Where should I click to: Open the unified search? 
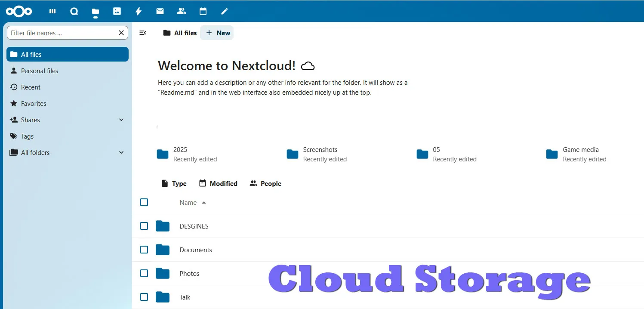pos(74,11)
